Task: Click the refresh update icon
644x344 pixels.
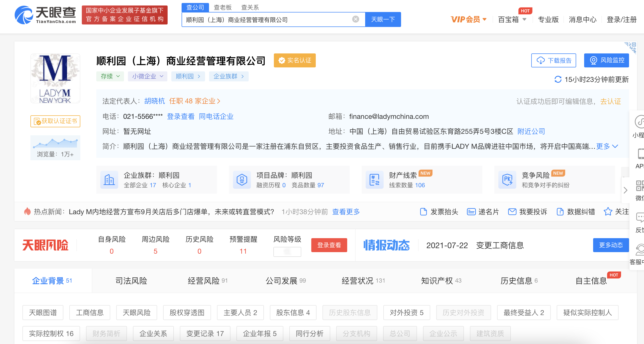Action: coord(558,80)
